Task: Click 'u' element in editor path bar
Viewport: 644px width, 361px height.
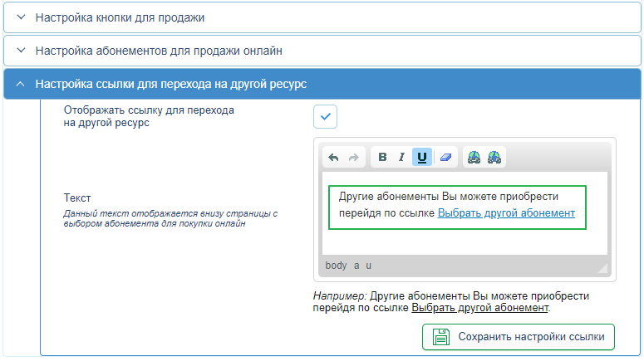Action: (368, 266)
